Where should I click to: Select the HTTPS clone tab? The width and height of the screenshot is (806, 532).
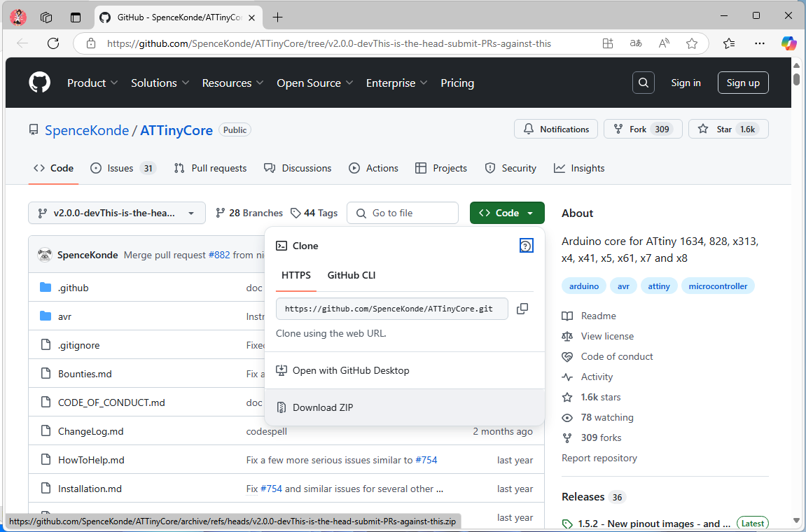point(296,275)
